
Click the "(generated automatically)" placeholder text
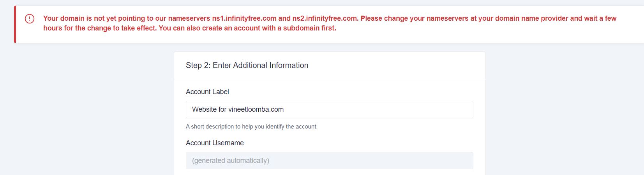231,161
